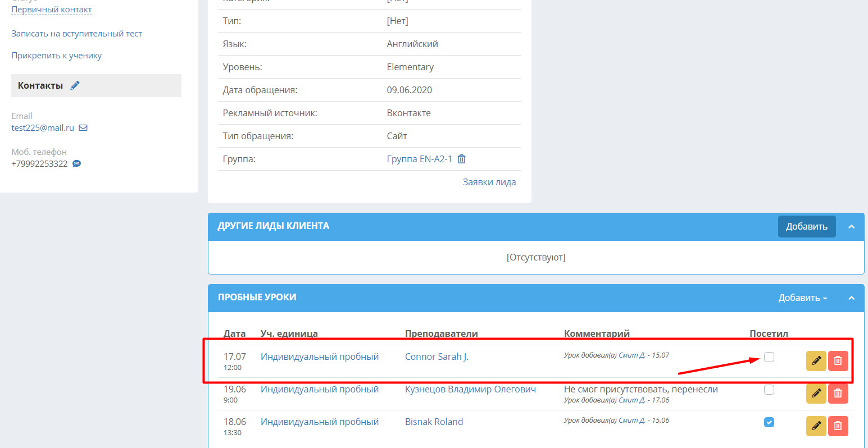
Task: Open teacher Кузнецов Владимир Олегович link
Action: 470,389
